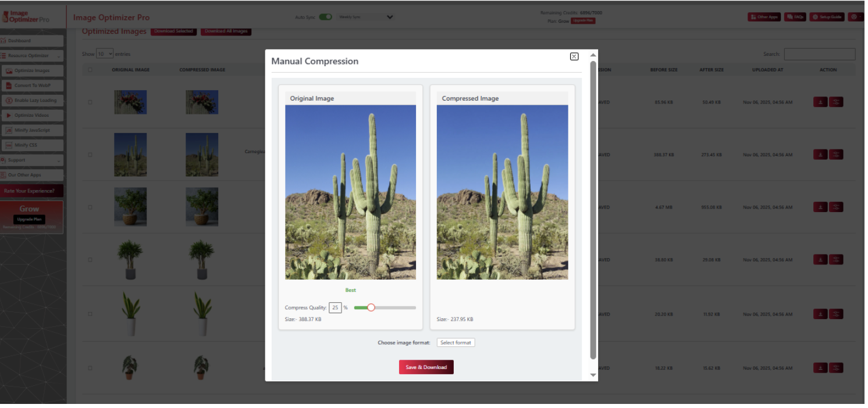Open the Setup Guide gear button
Image resolution: width=868 pixels, height=408 pixels.
point(827,17)
